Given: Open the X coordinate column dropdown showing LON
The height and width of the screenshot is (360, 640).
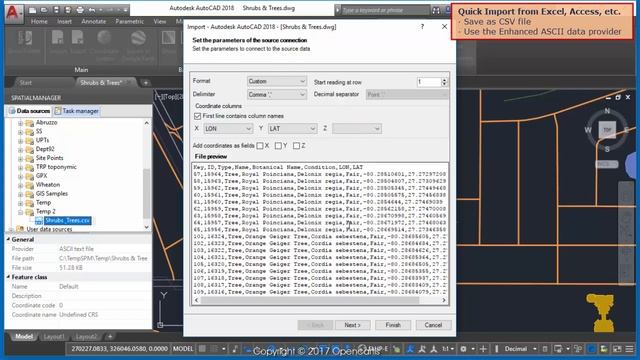Looking at the screenshot, I should coord(228,129).
